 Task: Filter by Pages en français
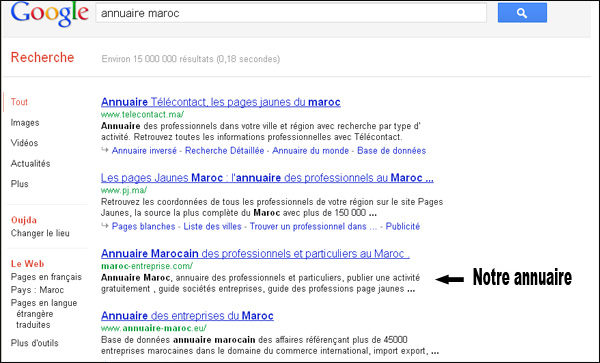pos(46,277)
